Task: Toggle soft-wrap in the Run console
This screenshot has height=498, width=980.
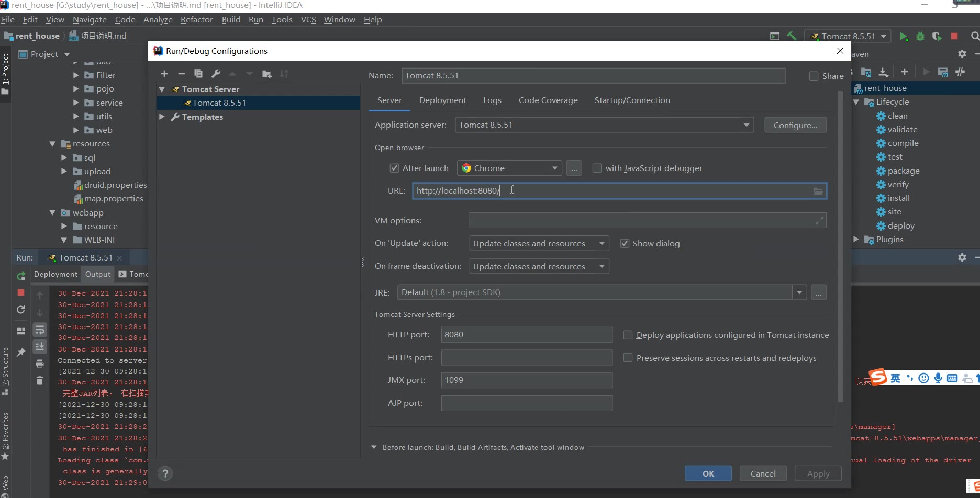Action: (x=40, y=330)
